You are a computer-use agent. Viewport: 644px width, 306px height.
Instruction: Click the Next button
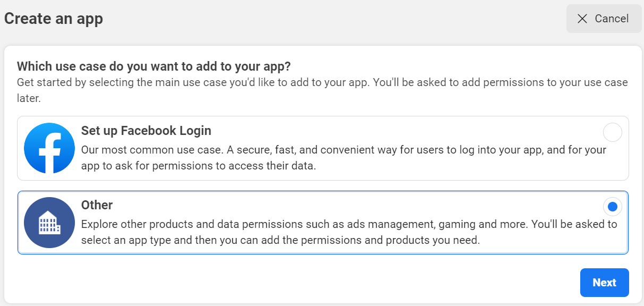coord(604,283)
